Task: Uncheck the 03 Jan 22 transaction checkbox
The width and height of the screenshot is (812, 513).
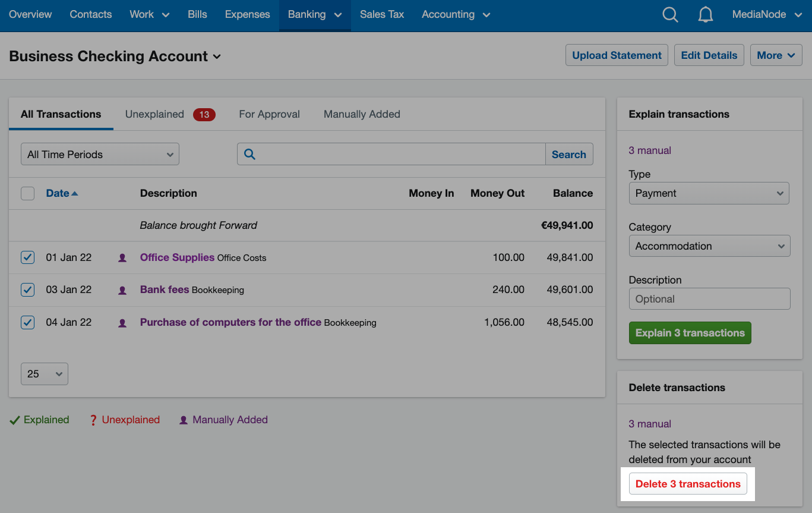Action: 27,289
